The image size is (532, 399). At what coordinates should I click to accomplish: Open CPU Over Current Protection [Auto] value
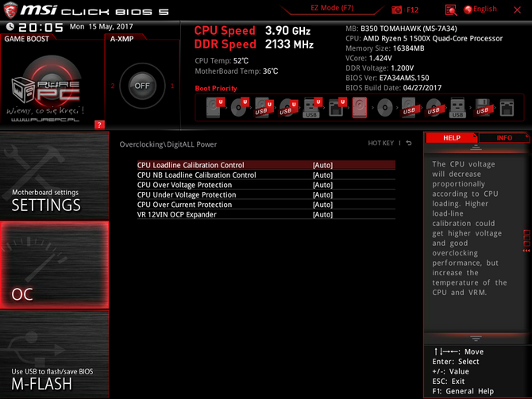point(322,205)
